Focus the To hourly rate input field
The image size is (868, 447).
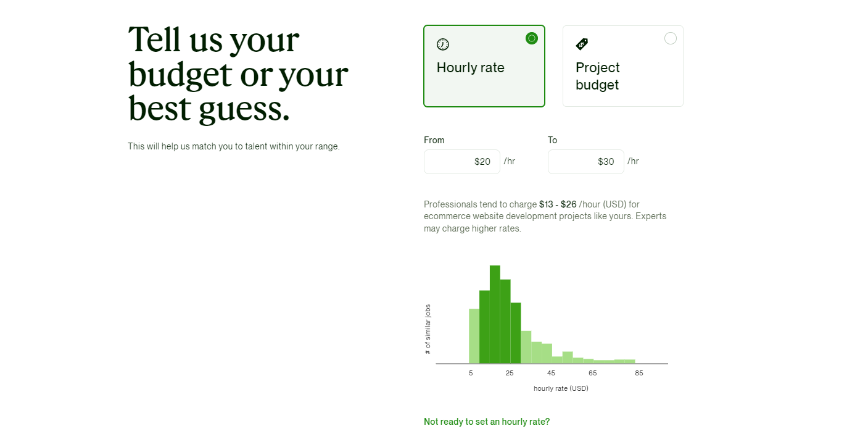(x=585, y=162)
